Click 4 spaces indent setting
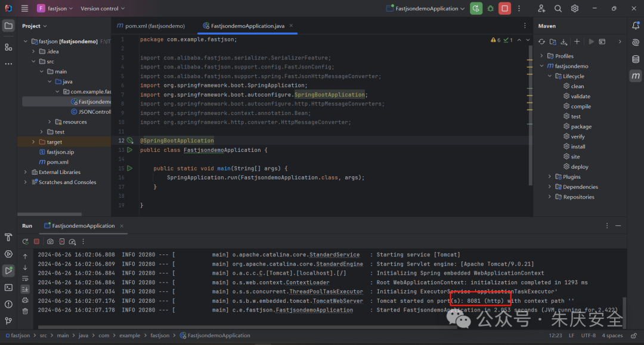This screenshot has width=644, height=345. click(x=612, y=335)
